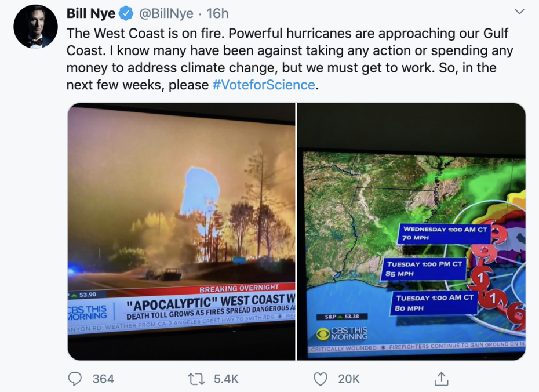Screen dimensions: 539x392
Task: Click the blue verified badge
Action: pos(126,13)
